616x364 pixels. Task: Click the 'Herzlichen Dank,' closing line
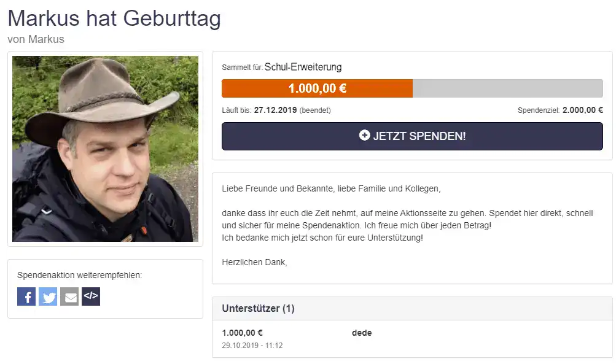[254, 262]
